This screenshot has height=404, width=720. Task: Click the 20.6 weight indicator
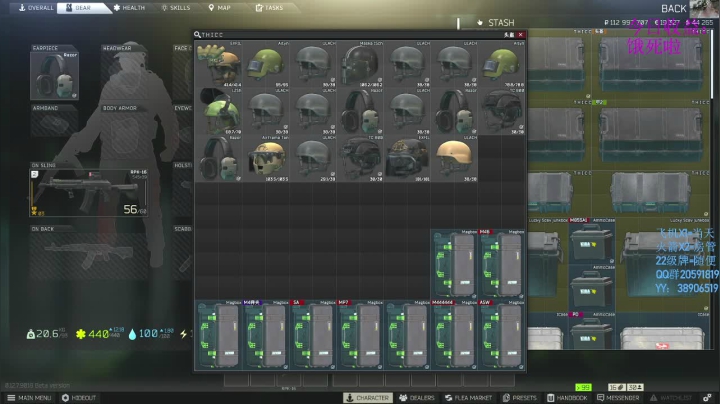(x=47, y=334)
